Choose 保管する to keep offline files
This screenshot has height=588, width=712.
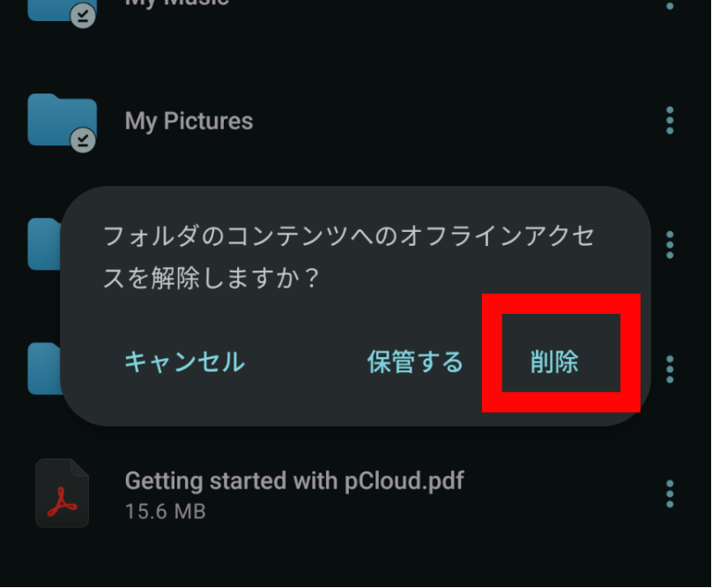click(415, 362)
